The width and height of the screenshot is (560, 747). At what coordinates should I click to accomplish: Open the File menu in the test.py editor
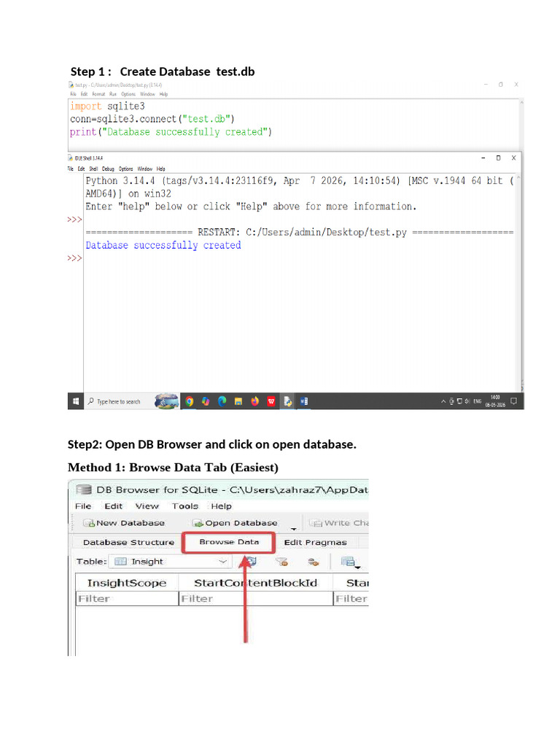73,94
